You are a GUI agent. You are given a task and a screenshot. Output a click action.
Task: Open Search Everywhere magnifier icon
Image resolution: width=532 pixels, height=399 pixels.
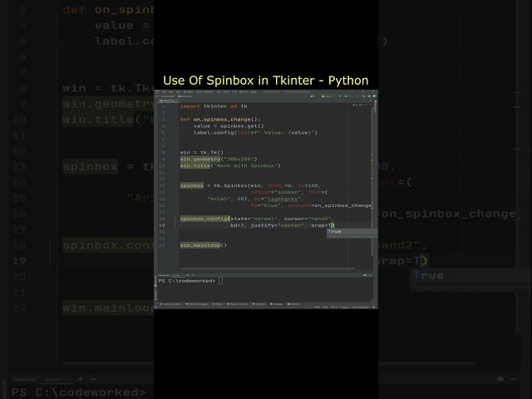tap(363, 96)
